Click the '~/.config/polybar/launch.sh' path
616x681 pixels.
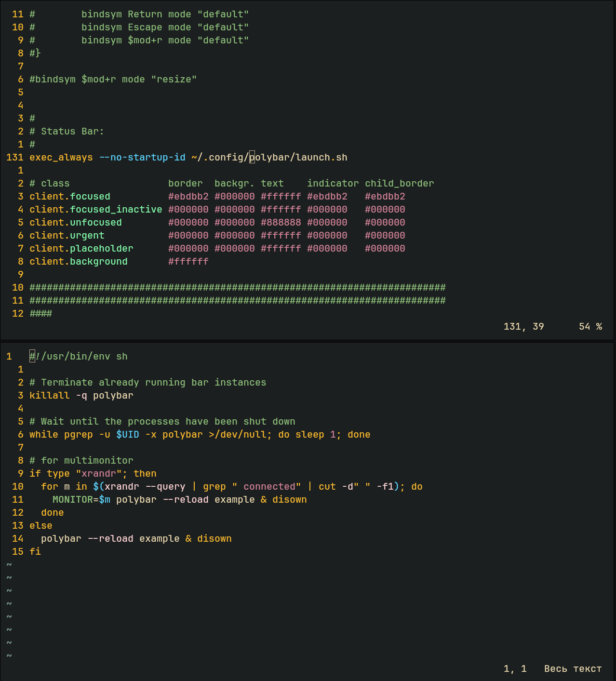click(x=269, y=158)
